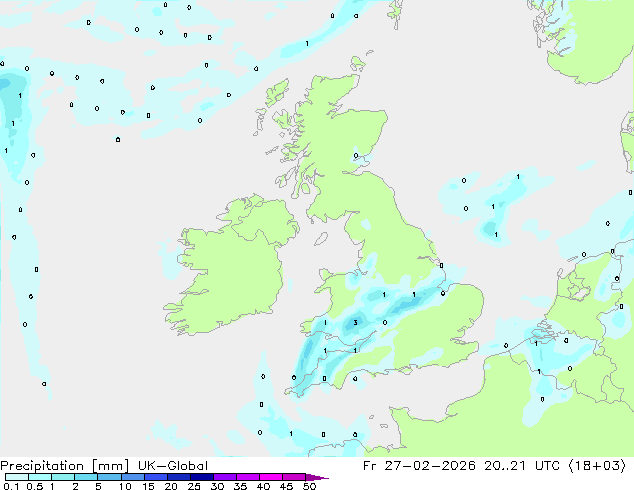Click the 0.5–1 mm legend swatch
This screenshot has height=490, width=634.
tap(40, 477)
